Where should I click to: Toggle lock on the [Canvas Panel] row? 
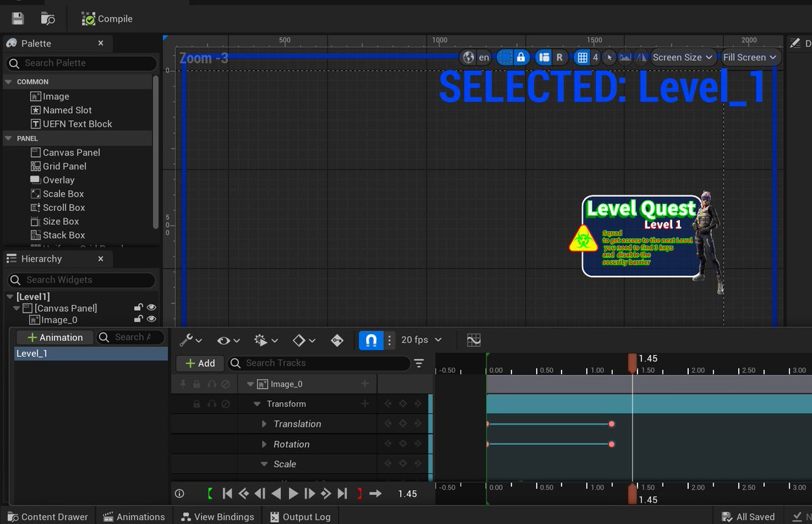139,308
